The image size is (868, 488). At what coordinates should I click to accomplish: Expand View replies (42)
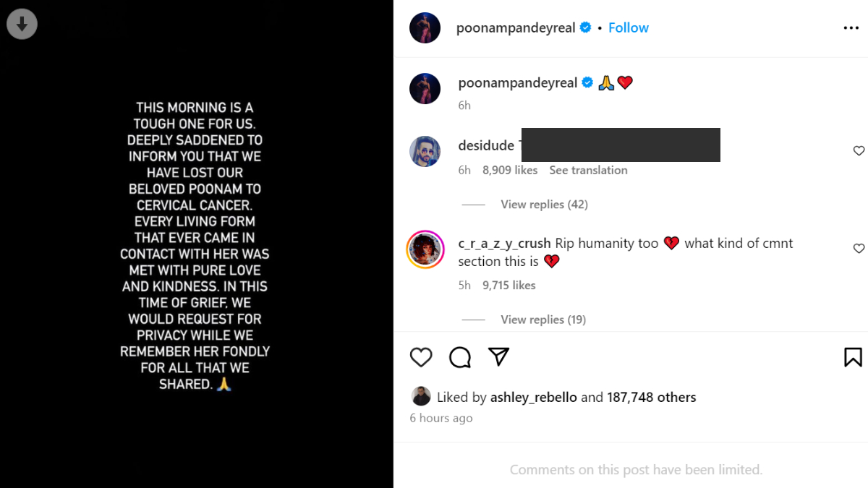(544, 205)
